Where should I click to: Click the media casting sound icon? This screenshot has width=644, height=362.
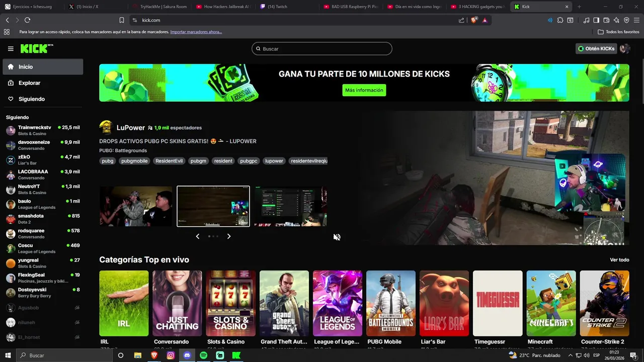tap(549, 20)
